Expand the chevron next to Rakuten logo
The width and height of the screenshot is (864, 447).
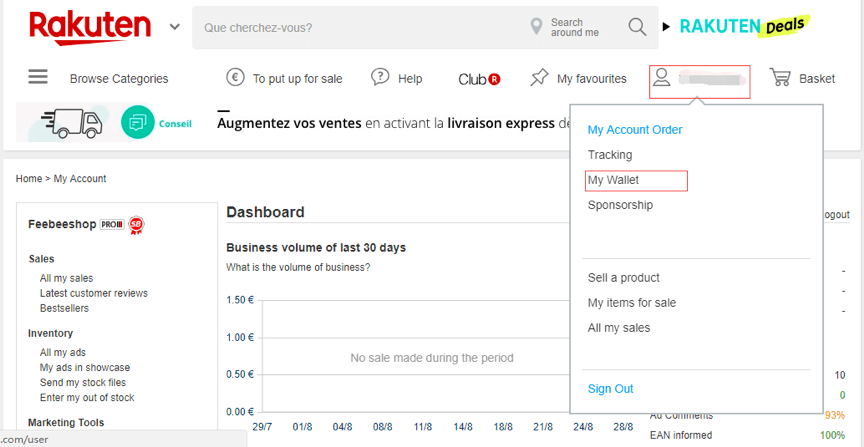(175, 27)
